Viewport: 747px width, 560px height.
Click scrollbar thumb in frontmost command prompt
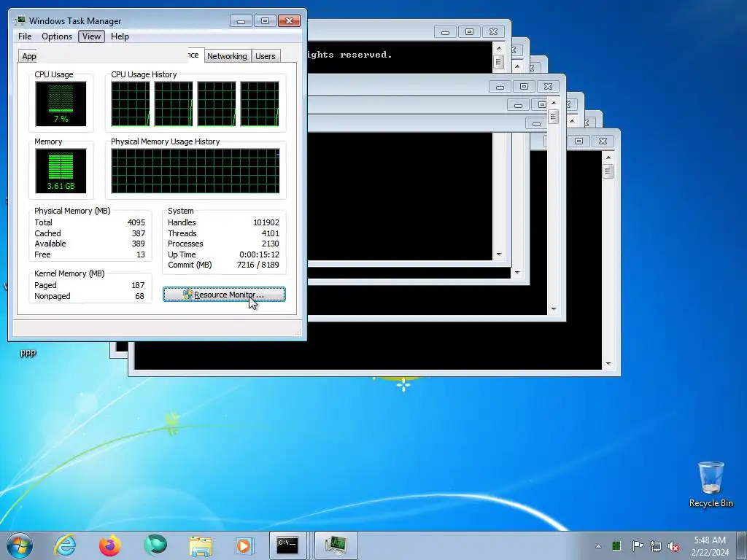608,171
